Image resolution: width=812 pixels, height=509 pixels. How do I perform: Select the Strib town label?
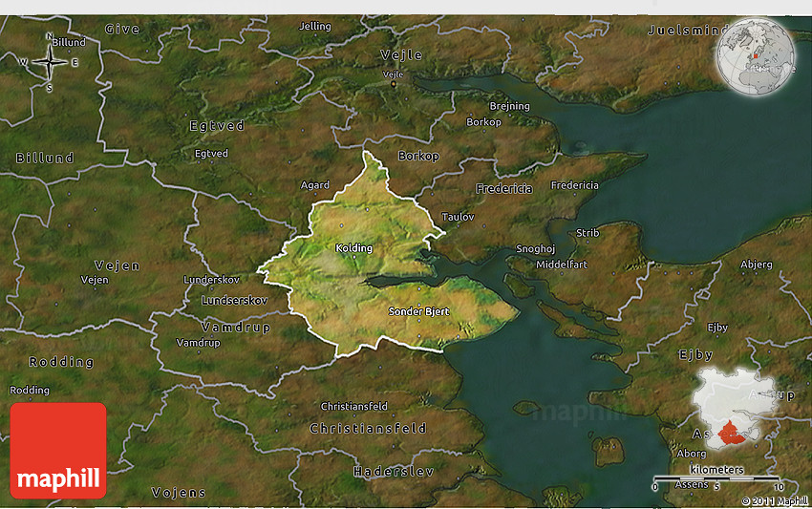(x=588, y=232)
